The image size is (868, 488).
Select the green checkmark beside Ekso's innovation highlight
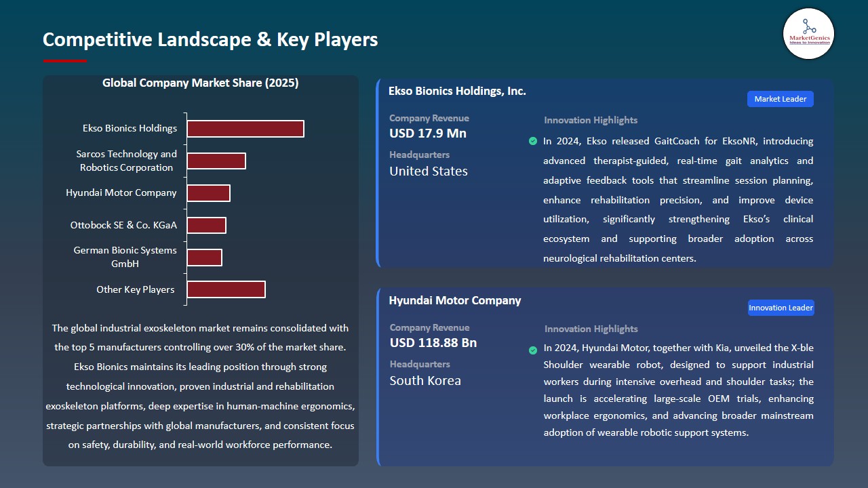(x=533, y=141)
